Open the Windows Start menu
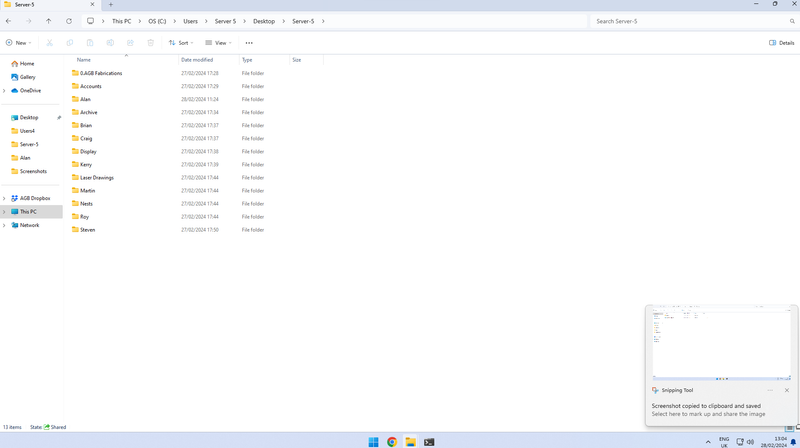The image size is (800, 448). pyautogui.click(x=373, y=442)
